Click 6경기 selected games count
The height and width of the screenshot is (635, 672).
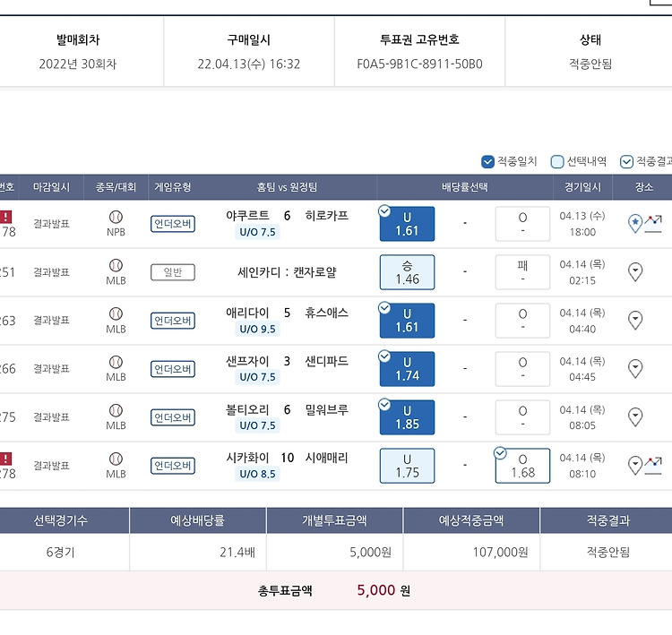[x=60, y=553]
